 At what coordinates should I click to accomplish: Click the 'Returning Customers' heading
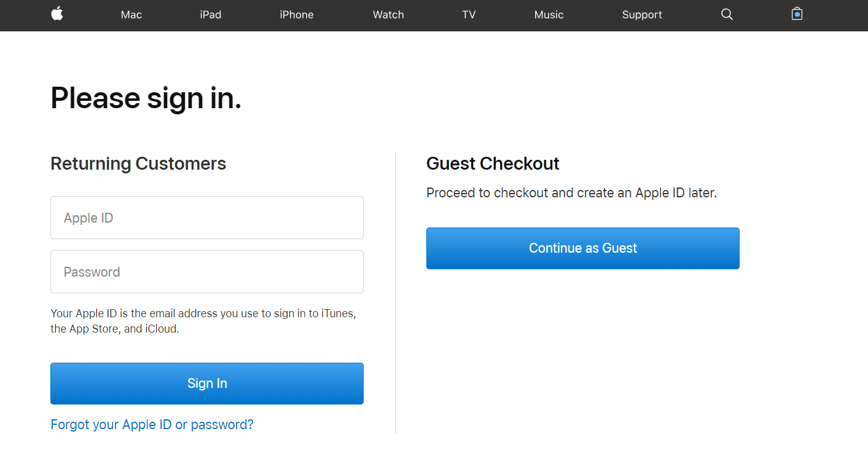coord(138,164)
